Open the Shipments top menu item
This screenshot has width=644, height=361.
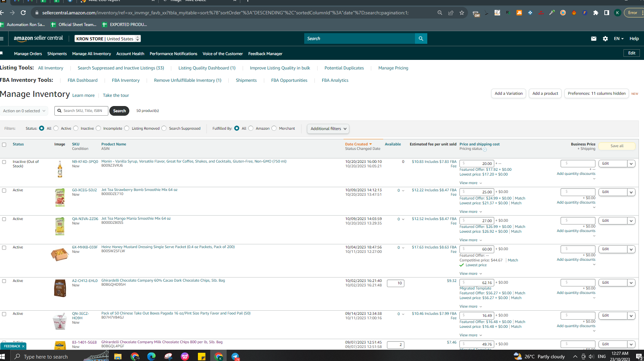(x=57, y=54)
